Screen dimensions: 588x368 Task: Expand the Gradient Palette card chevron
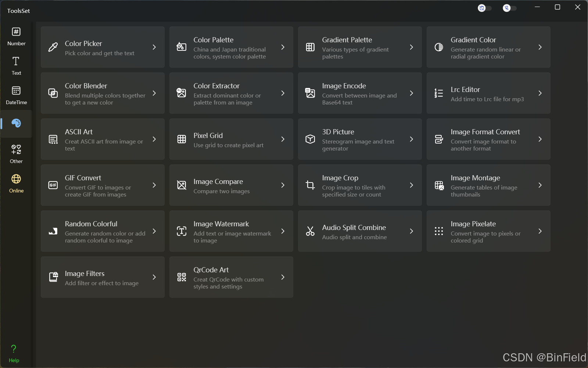(x=412, y=47)
